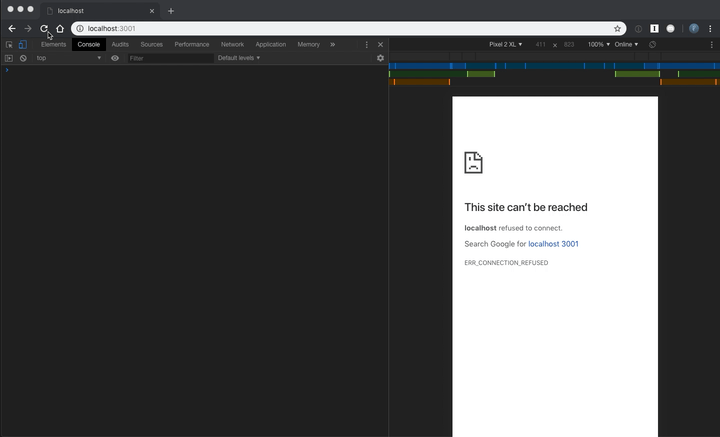
Task: Open the Application tab
Action: (270, 45)
